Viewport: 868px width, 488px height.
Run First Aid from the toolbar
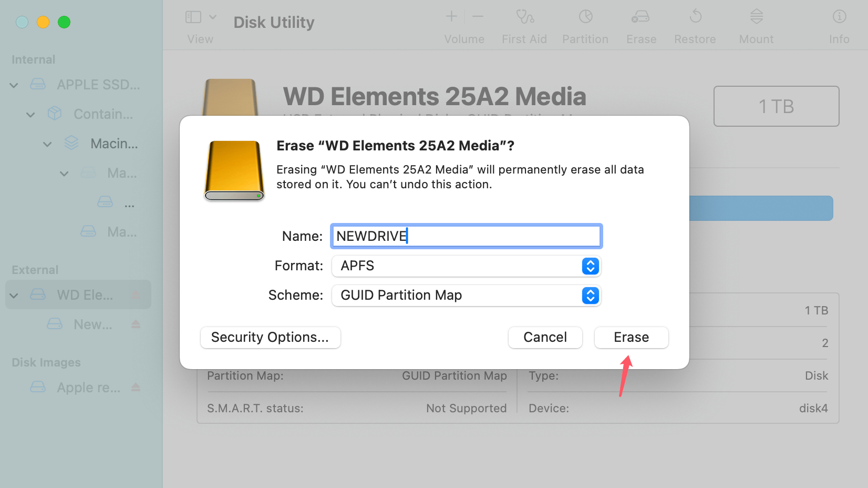[x=524, y=25]
